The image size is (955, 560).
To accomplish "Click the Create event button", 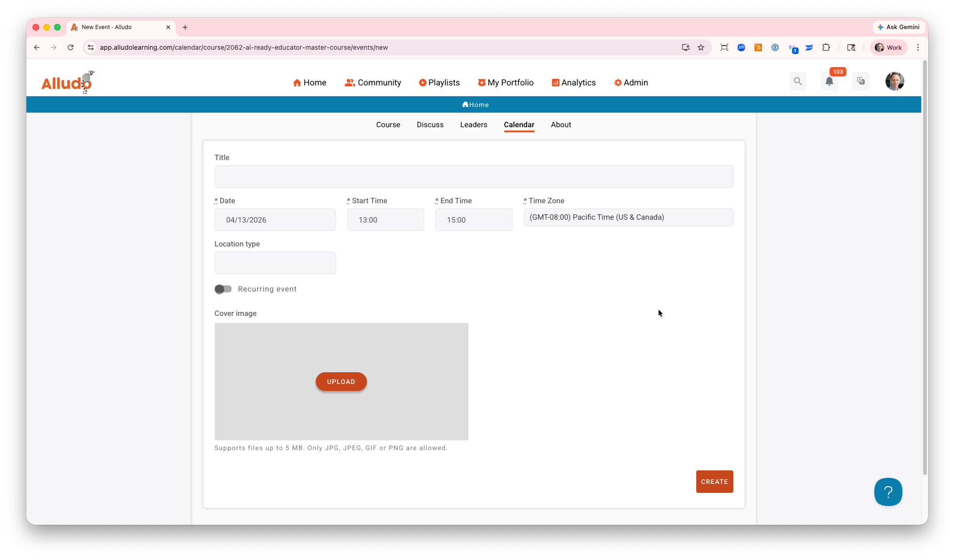I will (x=714, y=482).
